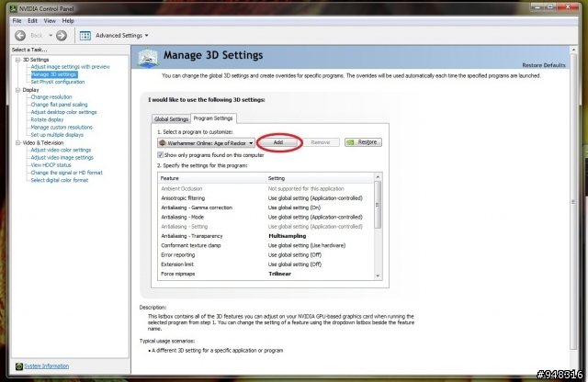Switch to the Global Settings tab
This screenshot has height=382, width=588.
point(171,118)
